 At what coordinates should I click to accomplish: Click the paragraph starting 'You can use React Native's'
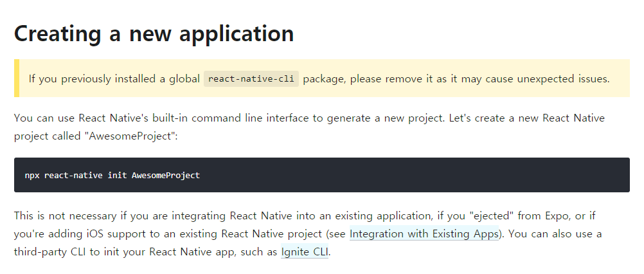(309, 127)
